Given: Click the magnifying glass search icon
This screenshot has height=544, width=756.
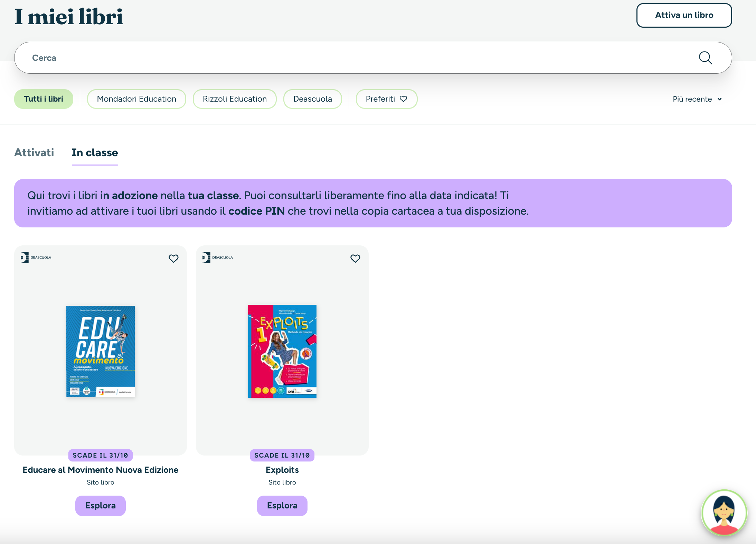Looking at the screenshot, I should click(705, 58).
